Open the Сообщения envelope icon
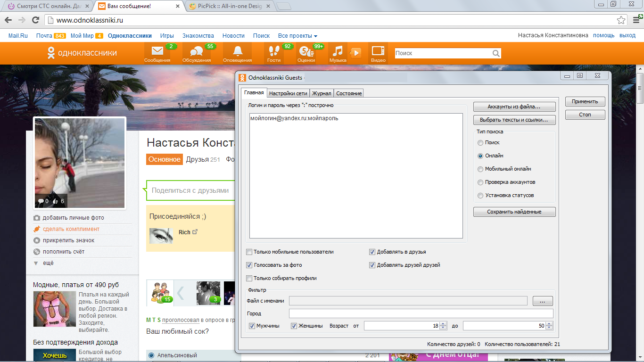Screen dimensions: 644x362 (x=157, y=53)
